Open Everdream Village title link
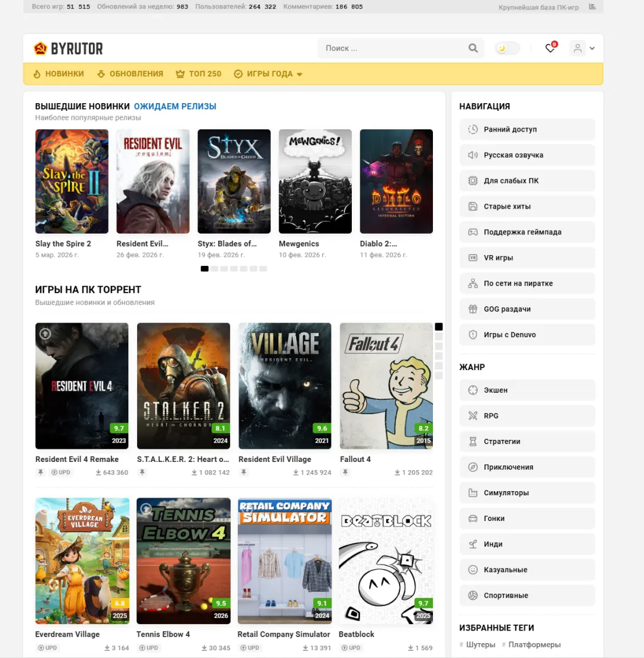644x658 pixels. click(x=67, y=635)
